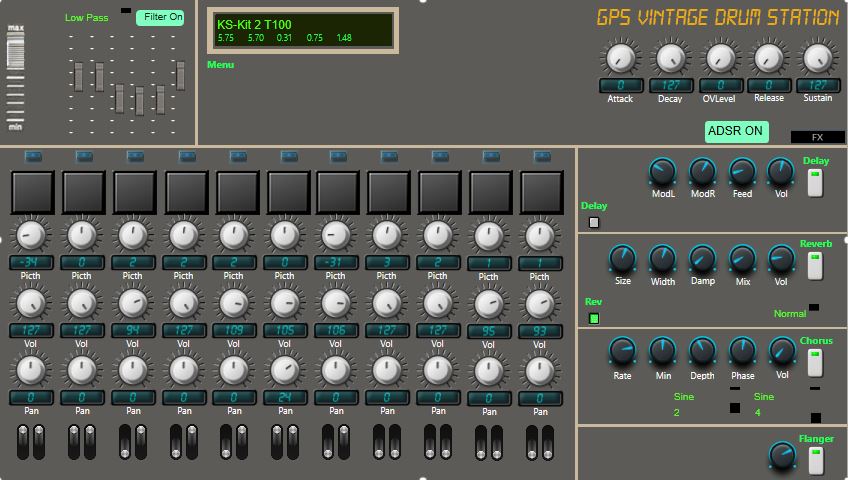Uncheck the green Rev checkbox
The image size is (848, 480).
pos(594,319)
